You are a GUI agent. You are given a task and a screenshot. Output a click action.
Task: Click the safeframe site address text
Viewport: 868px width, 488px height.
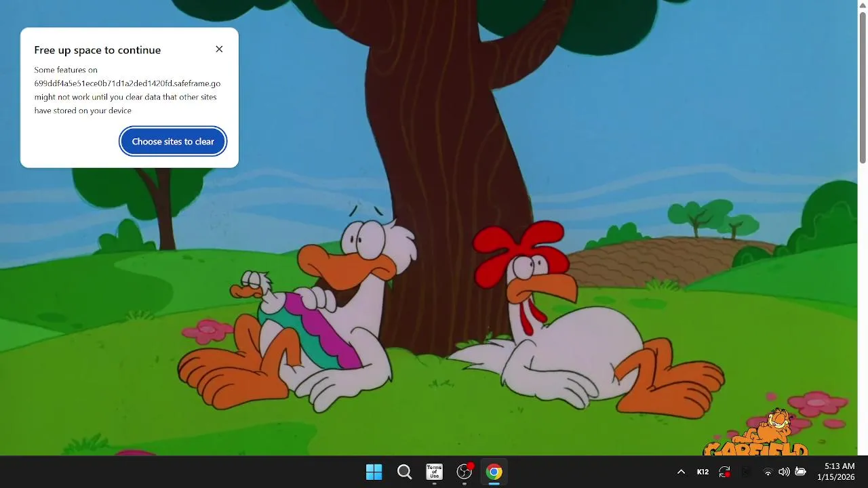point(127,83)
